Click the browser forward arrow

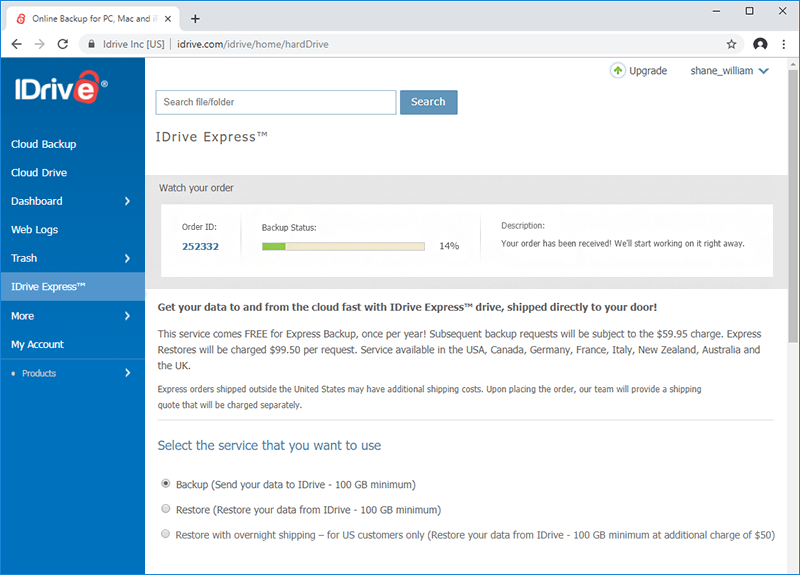tap(39, 44)
